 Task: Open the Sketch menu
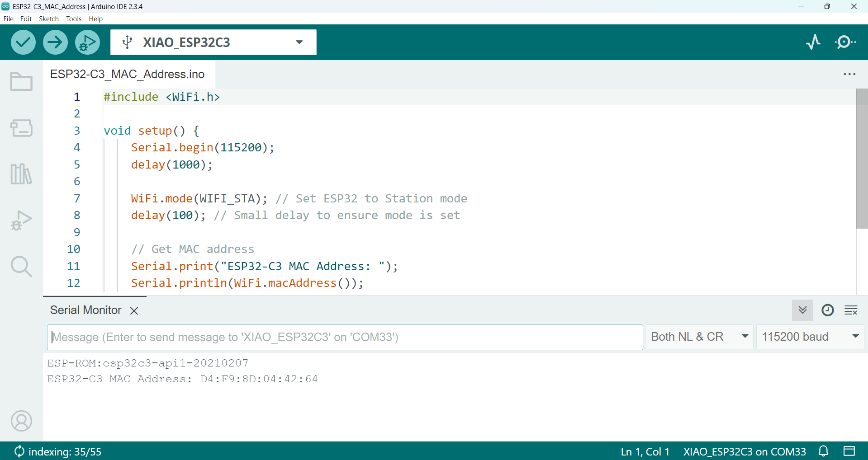tap(49, 19)
